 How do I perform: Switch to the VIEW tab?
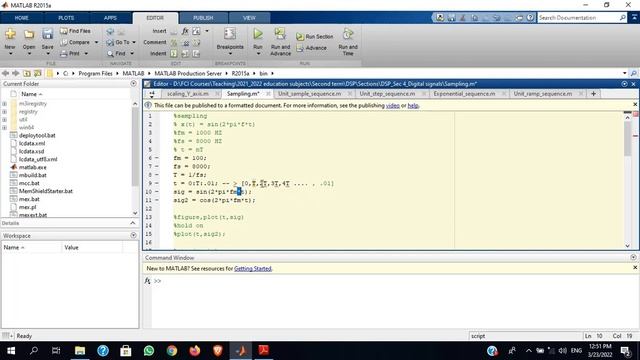(x=249, y=18)
